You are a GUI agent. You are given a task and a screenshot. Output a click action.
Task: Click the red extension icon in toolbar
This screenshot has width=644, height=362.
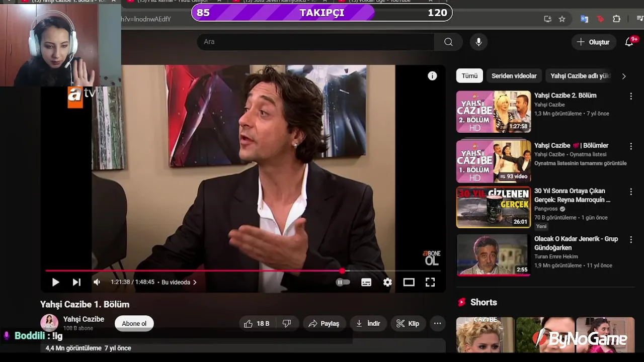600,19
